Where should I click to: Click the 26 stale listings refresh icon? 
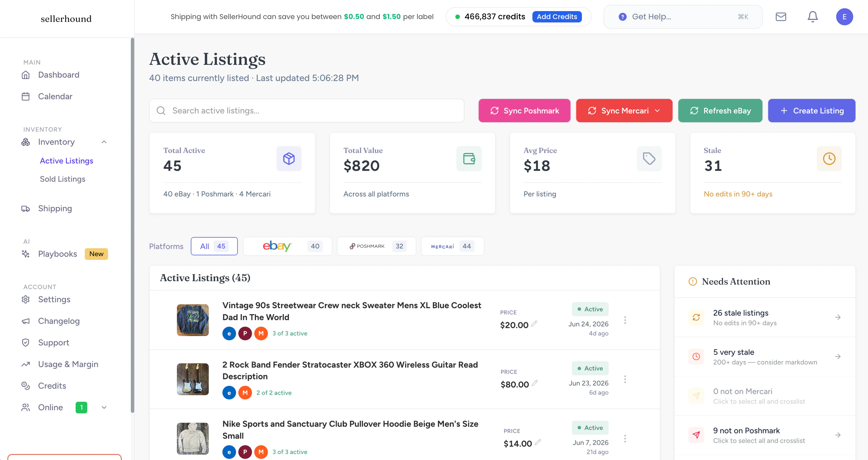point(696,317)
